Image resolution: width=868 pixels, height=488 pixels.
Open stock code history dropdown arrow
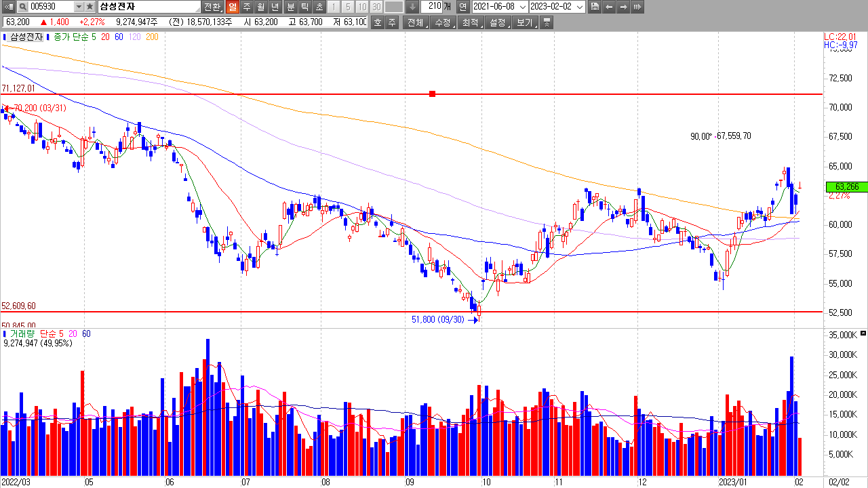tap(78, 7)
